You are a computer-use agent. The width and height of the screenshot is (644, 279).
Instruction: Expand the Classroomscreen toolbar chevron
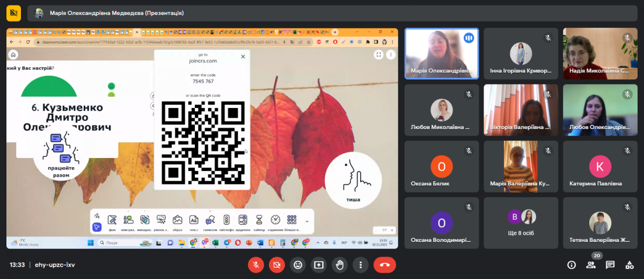click(307, 221)
